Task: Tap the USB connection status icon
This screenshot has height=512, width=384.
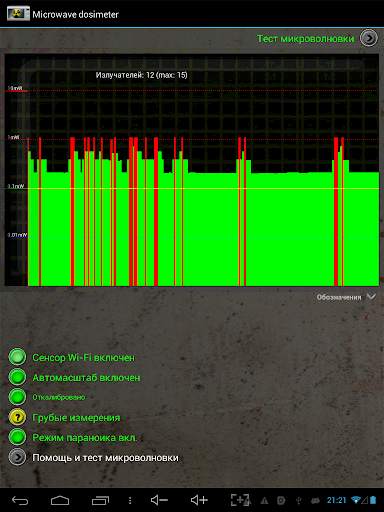Action: tap(299, 500)
